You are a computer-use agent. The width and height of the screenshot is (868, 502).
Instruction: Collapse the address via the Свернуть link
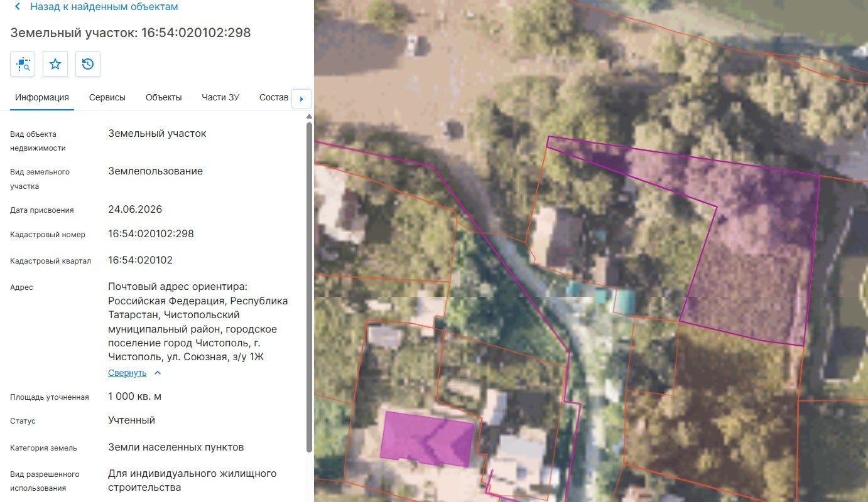coord(127,373)
